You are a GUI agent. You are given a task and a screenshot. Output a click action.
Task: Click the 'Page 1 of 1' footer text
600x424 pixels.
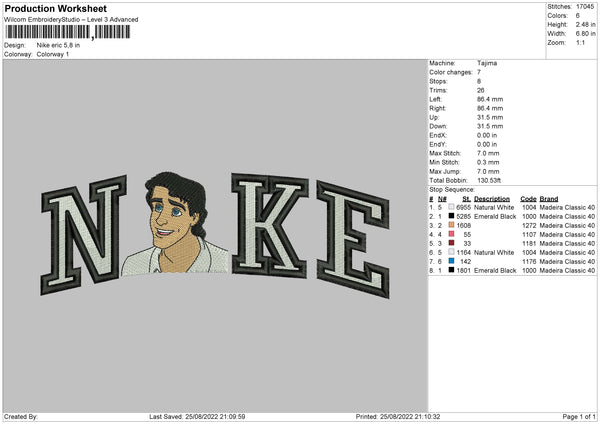pos(579,416)
